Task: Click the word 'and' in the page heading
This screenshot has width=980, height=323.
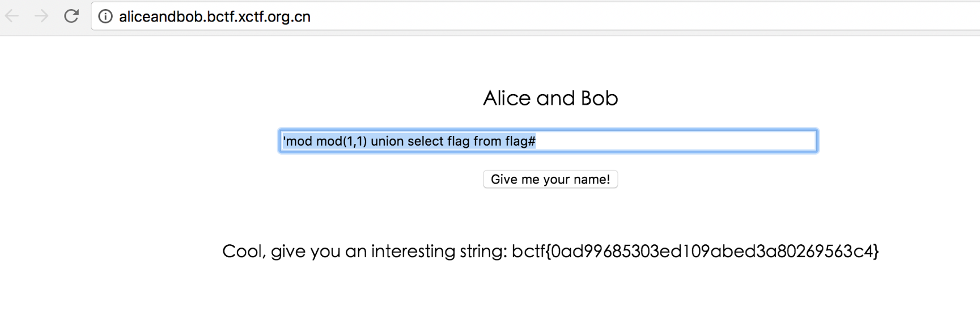Action: point(555,98)
